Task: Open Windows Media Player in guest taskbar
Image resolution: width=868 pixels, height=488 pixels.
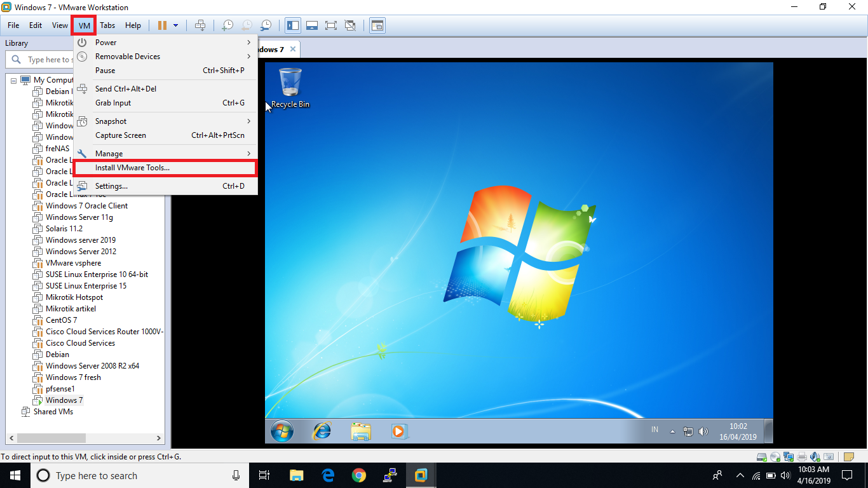Action: pos(399,431)
